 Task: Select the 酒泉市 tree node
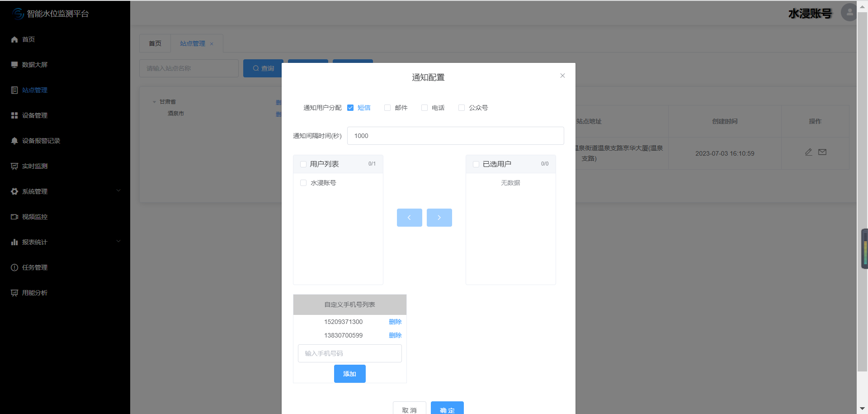(176, 114)
